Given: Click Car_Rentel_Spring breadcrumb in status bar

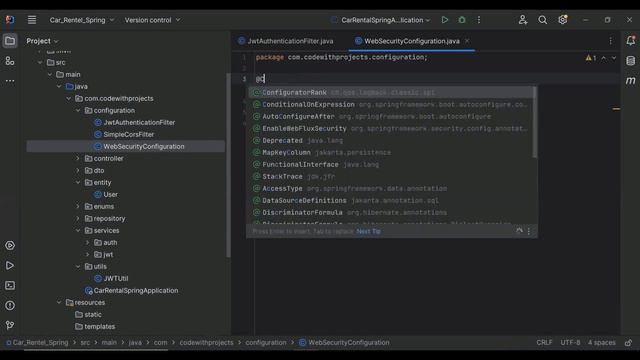Looking at the screenshot, I should [37, 342].
